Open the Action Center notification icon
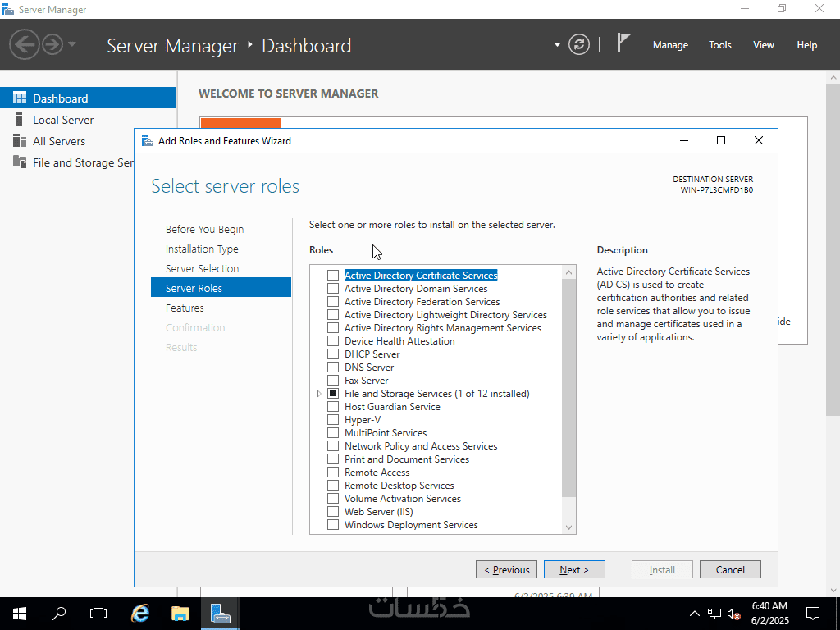Viewport: 840px width, 630px height. (x=813, y=614)
